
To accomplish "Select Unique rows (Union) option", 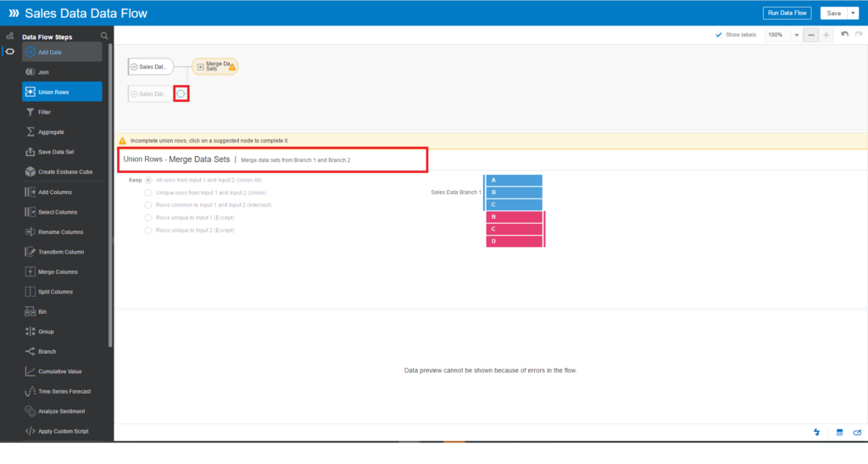I will coord(148,193).
